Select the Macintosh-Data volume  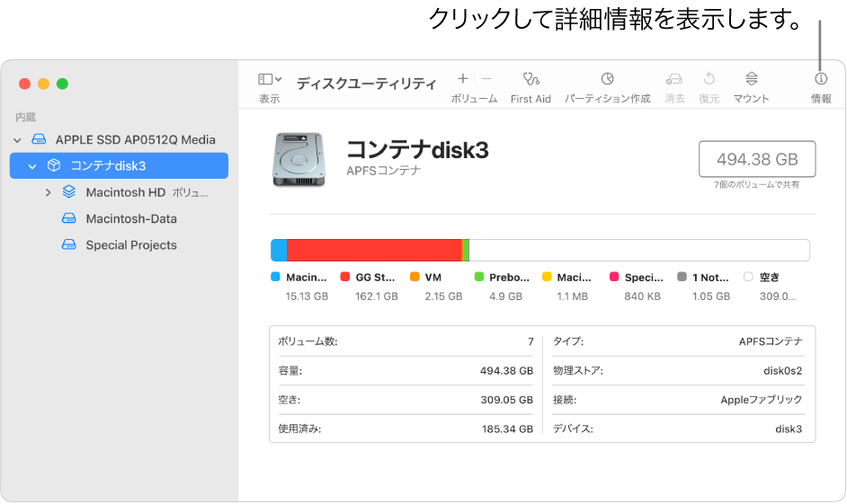[131, 218]
